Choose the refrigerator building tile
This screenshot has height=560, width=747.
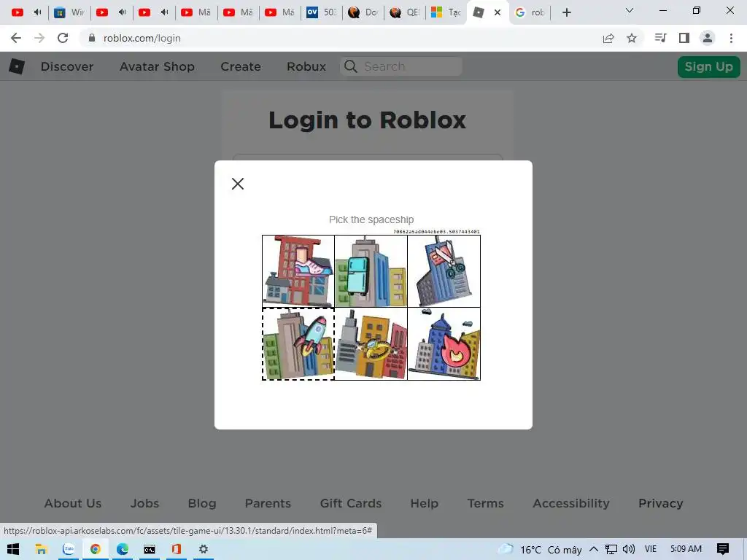(371, 271)
